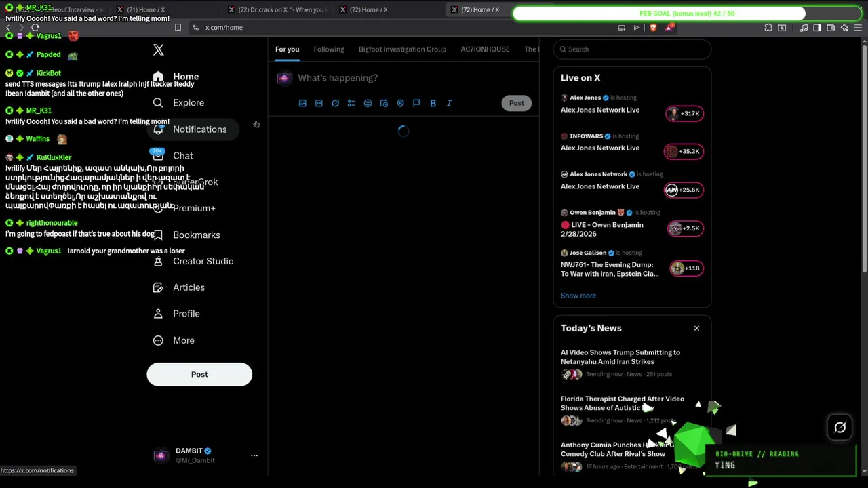Screen dimensions: 868x488
Task: Open the AC7IONHOUSE tab
Action: 485,49
